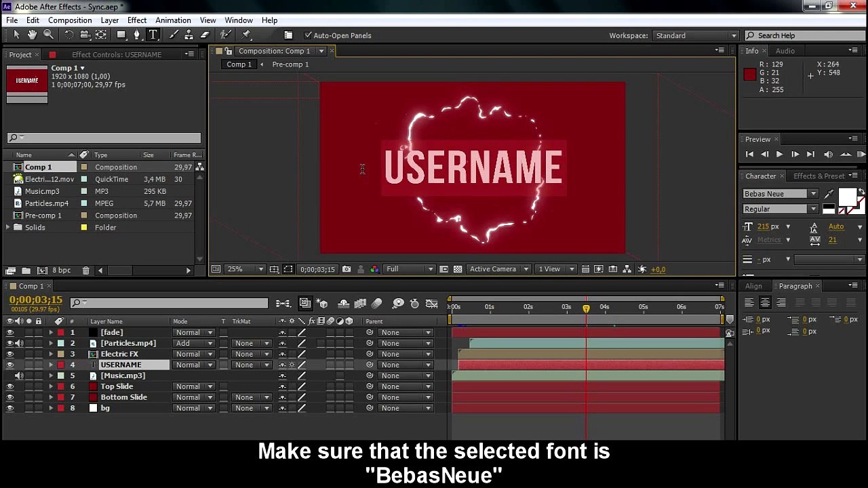Enable Motion Blur icon in timeline header
The image size is (868, 488).
tap(377, 304)
